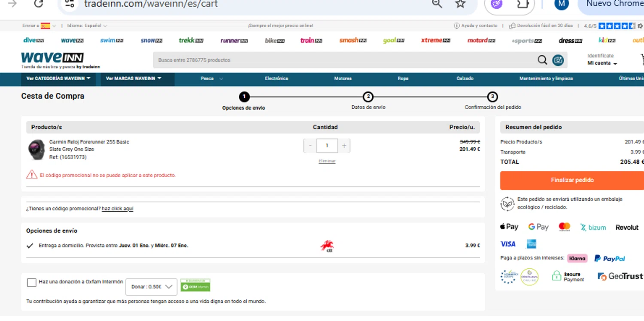This screenshot has height=321, width=644.
Task: Tick the Oxfam Intermón donation checkbox
Action: (x=31, y=282)
